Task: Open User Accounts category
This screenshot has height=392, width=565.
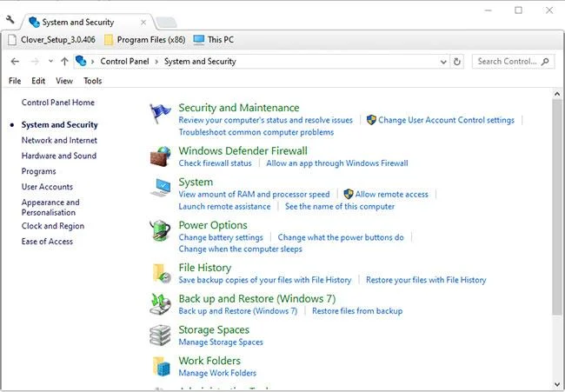Action: 47,187
